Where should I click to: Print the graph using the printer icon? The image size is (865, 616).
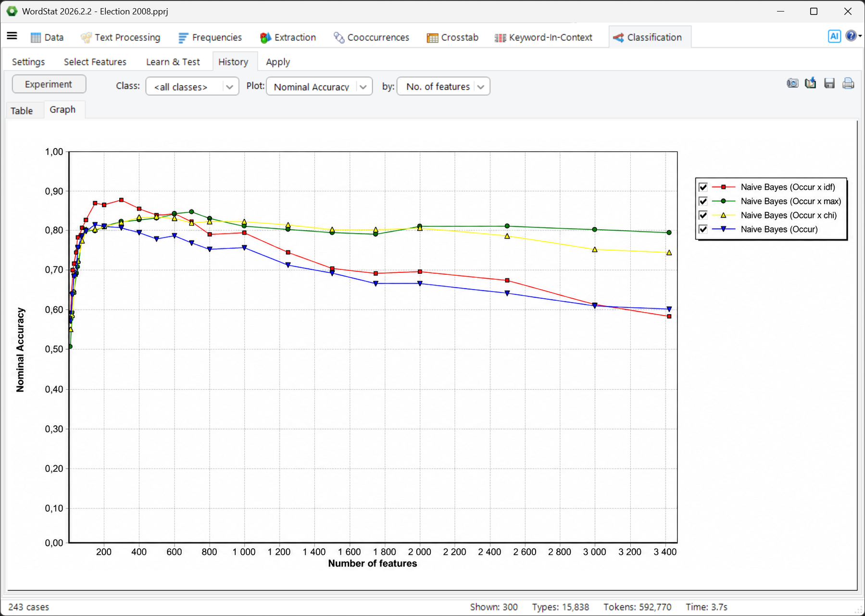pyautogui.click(x=848, y=84)
